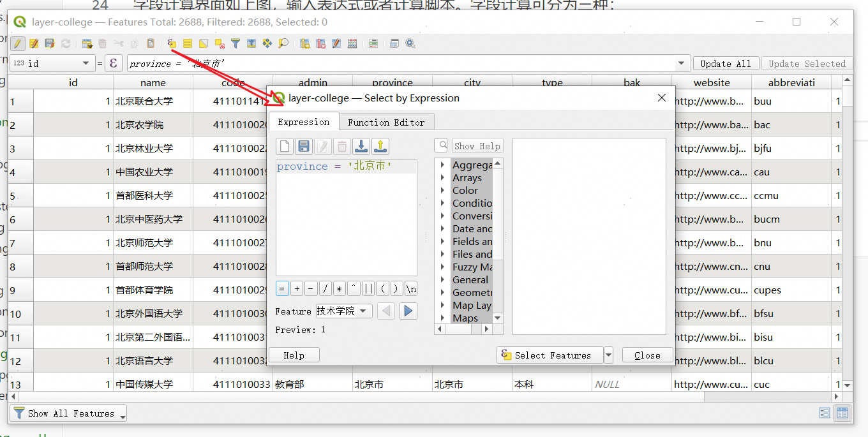Click the Update All button
Image resolution: width=868 pixels, height=437 pixels.
point(725,63)
